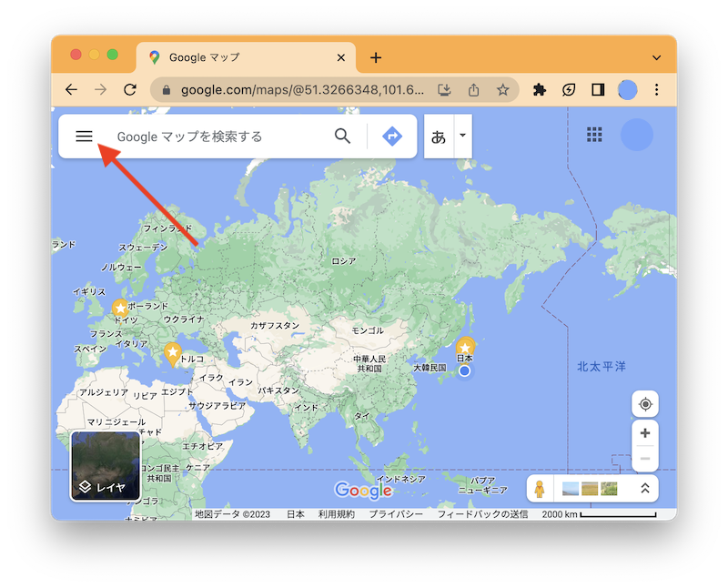Click the first street view thumbnail

click(571, 489)
